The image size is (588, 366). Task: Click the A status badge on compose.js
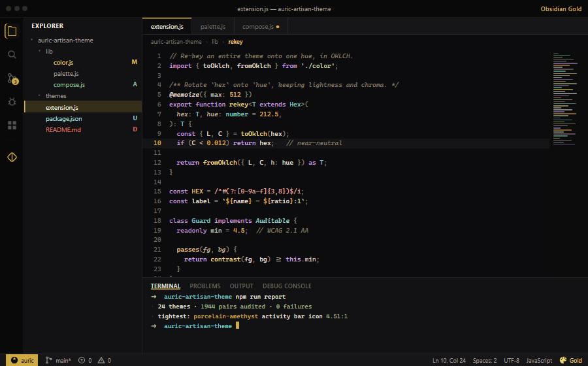pos(135,84)
